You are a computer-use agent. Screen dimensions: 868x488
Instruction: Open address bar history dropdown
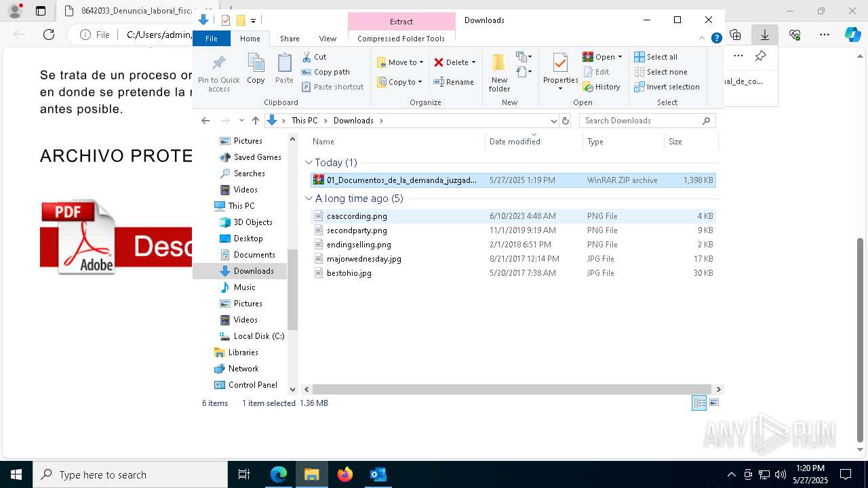click(553, 121)
